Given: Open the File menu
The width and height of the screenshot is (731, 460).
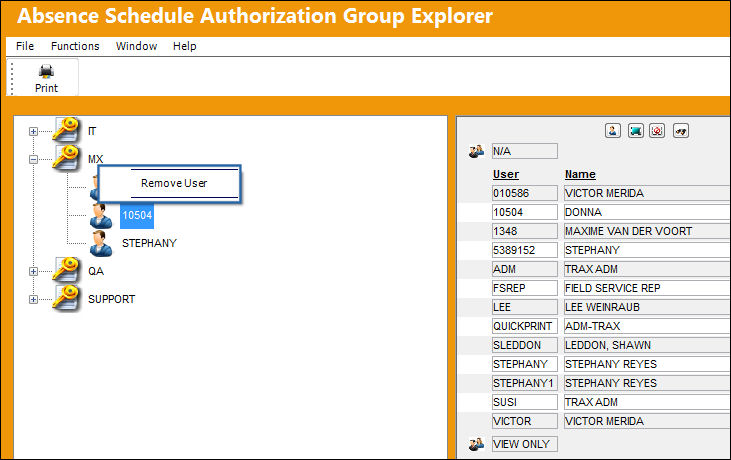Looking at the screenshot, I should click(25, 46).
